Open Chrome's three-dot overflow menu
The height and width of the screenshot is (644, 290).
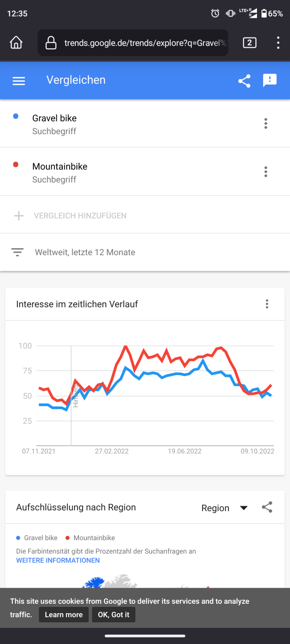(x=278, y=43)
